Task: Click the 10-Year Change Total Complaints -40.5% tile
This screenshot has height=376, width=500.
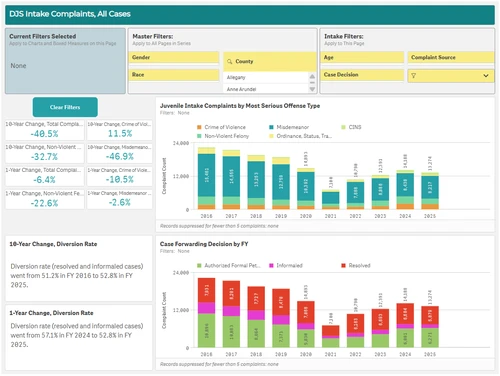Action: [44, 130]
